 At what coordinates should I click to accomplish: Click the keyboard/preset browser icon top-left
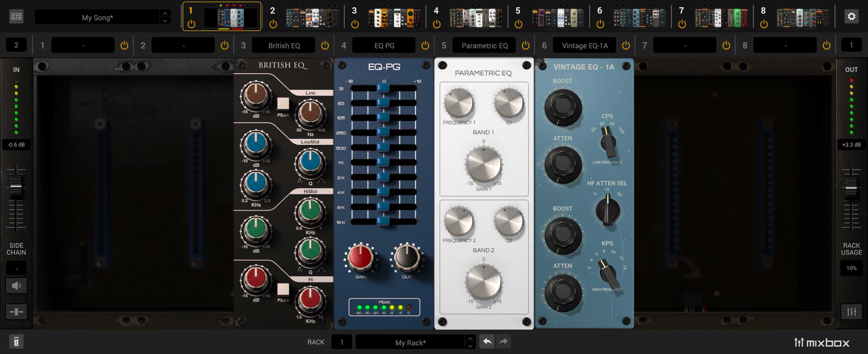(x=16, y=17)
